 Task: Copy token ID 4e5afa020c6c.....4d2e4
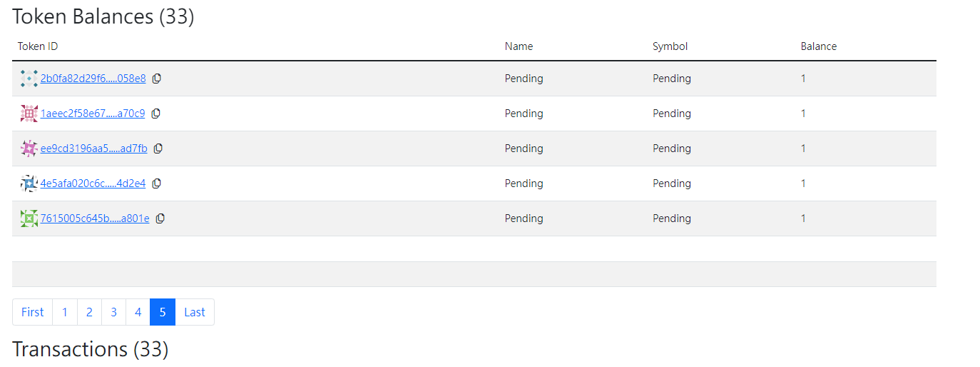[157, 183]
